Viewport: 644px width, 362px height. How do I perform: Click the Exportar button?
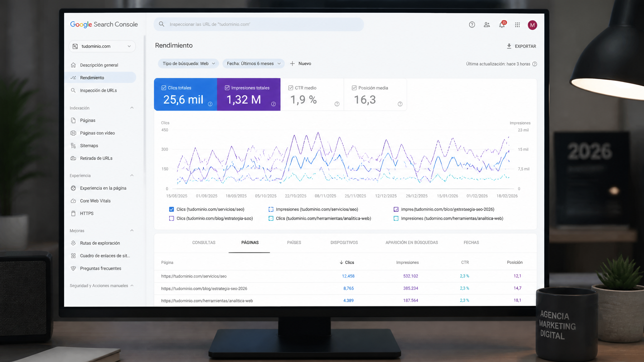point(521,46)
